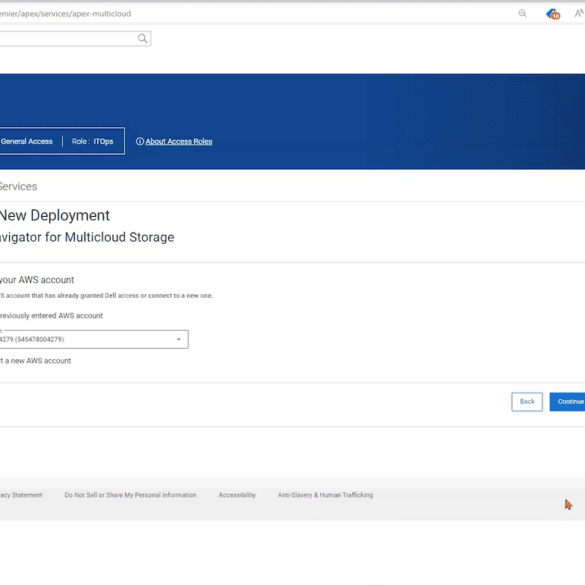Click the Role: ITOps label
This screenshot has width=585, height=585.
click(x=93, y=141)
